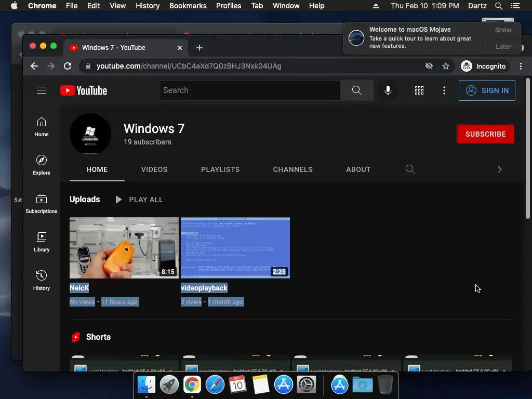Click Later on the Mojave notification
Image resolution: width=532 pixels, height=399 pixels.
click(503, 46)
